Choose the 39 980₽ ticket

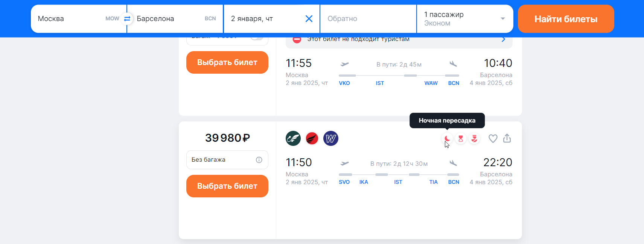coord(227,186)
